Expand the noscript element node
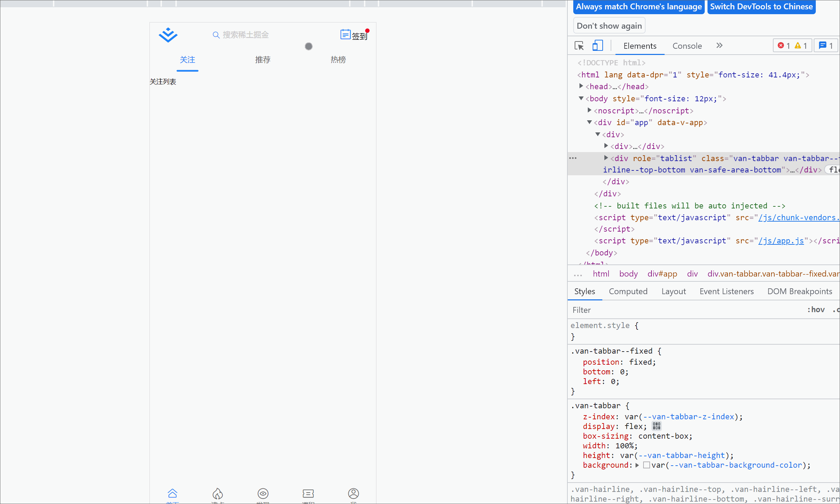840x504 pixels. coord(590,110)
